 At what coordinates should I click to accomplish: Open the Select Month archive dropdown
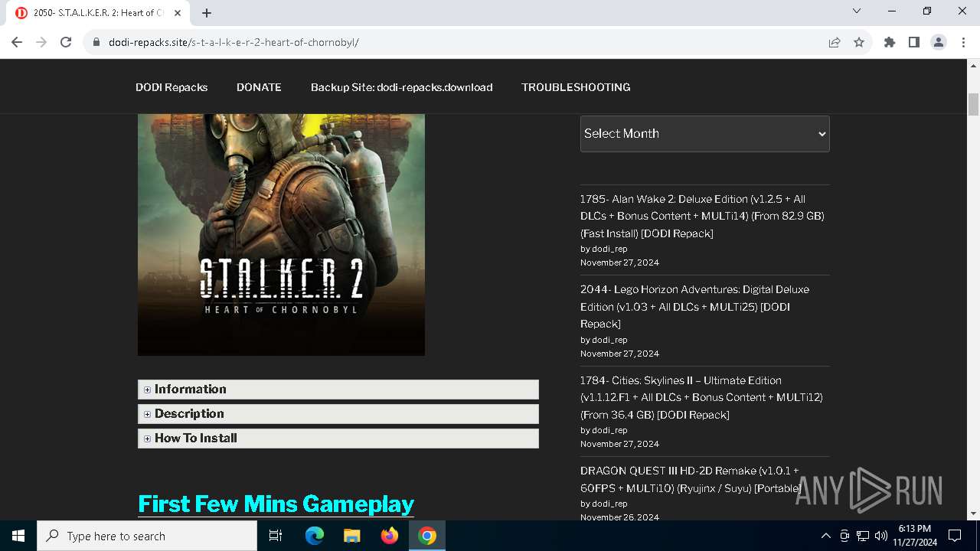point(704,133)
